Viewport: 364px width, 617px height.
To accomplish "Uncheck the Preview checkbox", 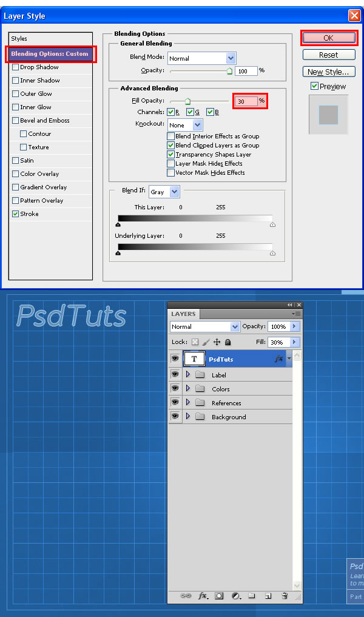I will (314, 86).
